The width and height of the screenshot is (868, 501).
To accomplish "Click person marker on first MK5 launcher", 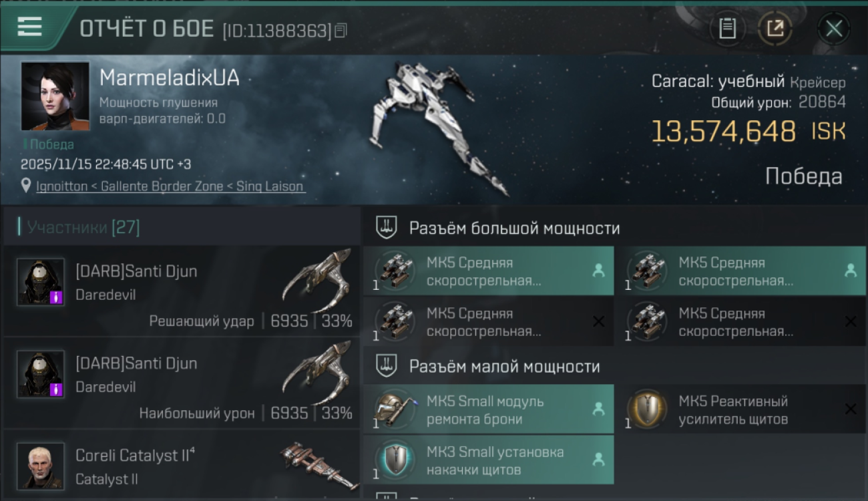I will tap(598, 271).
